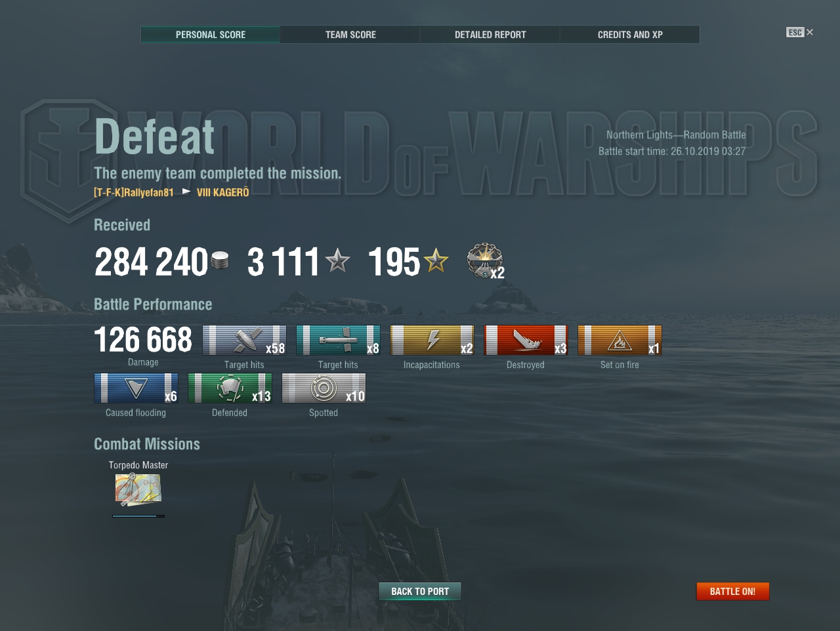Click the Set on fire ribbon
Viewport: 840px width, 631px height.
pyautogui.click(x=619, y=340)
